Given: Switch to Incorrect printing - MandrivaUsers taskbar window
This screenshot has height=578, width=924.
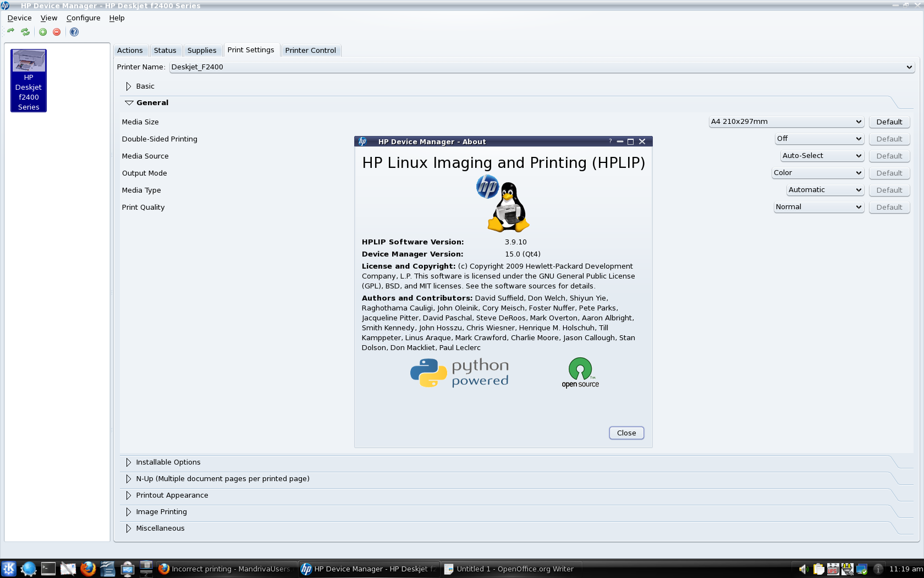Looking at the screenshot, I should [227, 569].
